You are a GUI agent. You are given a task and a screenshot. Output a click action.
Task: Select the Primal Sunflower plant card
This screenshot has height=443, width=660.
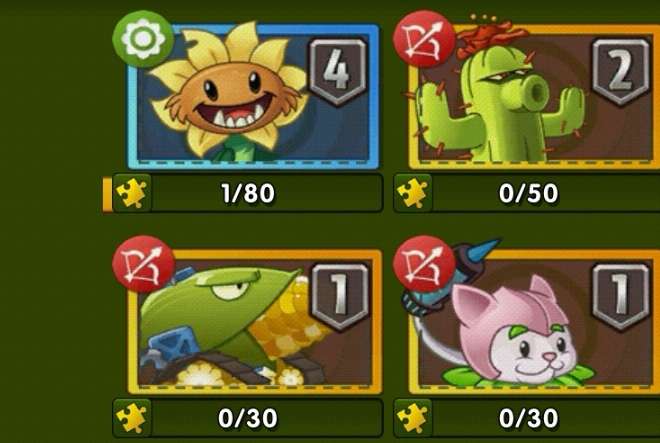point(253,96)
